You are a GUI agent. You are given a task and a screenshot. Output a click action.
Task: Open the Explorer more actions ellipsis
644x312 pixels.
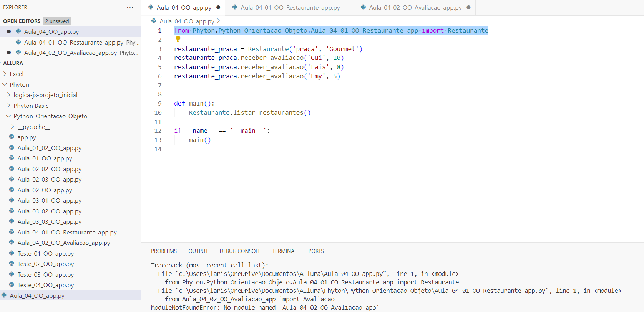click(x=130, y=7)
